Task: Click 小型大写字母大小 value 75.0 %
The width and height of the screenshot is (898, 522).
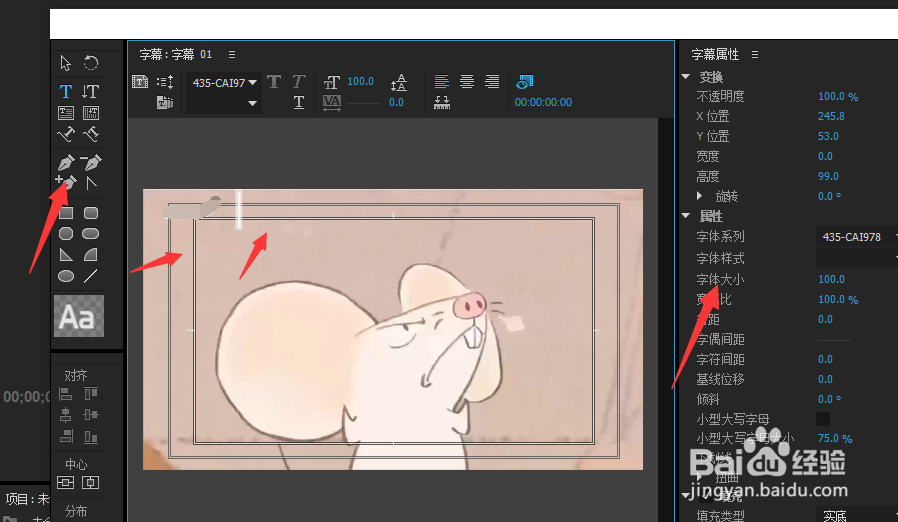Action: click(835, 439)
